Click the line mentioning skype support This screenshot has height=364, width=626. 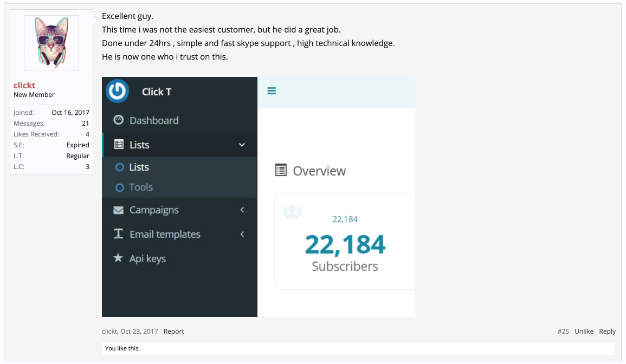(248, 43)
